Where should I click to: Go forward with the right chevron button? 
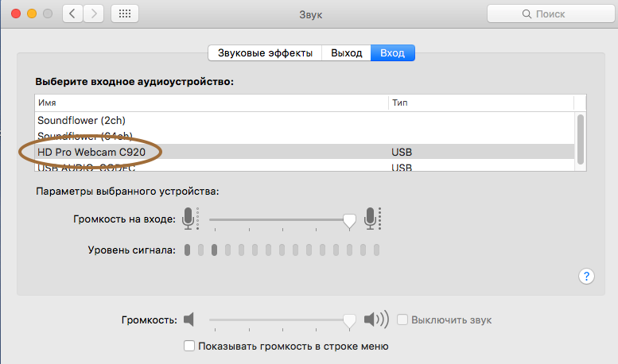click(x=94, y=14)
